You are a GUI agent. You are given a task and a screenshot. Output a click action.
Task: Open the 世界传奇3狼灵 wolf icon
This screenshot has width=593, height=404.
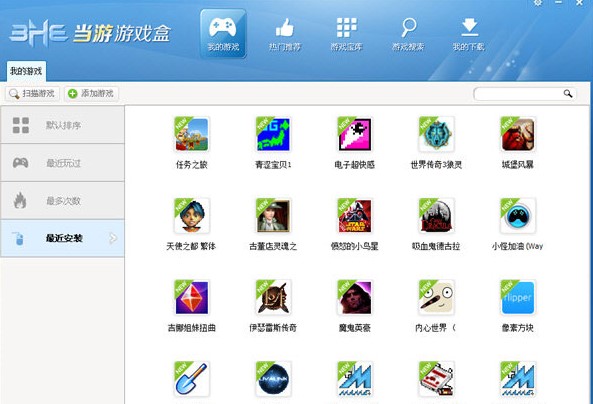(x=436, y=134)
